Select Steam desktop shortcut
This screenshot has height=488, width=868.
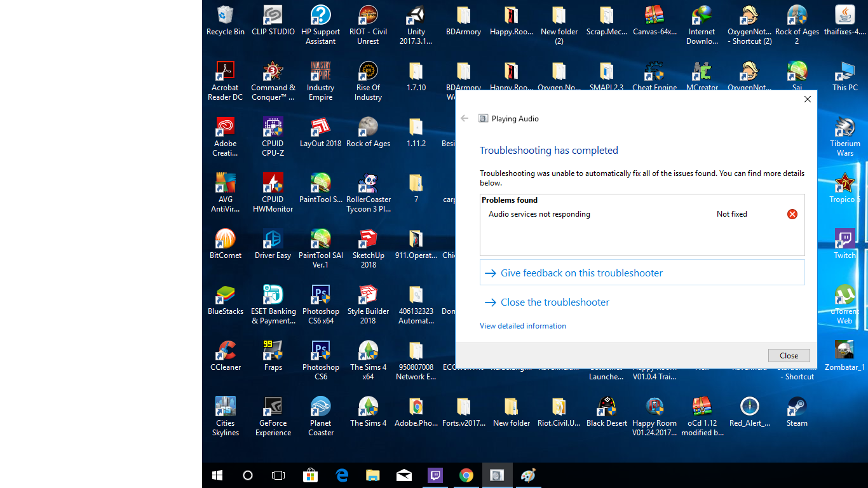click(797, 412)
